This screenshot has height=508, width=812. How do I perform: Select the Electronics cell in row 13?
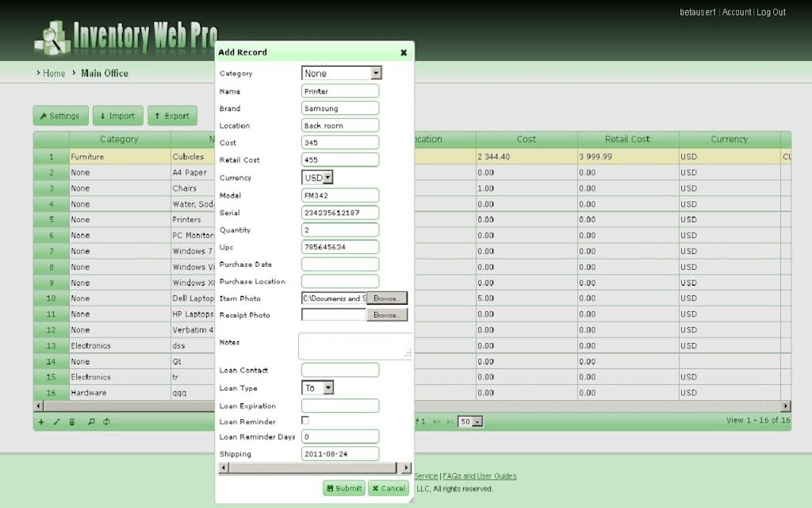[x=120, y=345]
